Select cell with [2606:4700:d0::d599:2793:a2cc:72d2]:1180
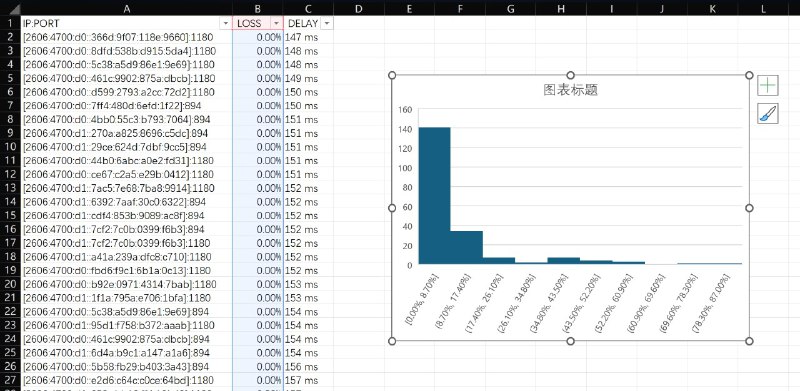 [x=127, y=92]
